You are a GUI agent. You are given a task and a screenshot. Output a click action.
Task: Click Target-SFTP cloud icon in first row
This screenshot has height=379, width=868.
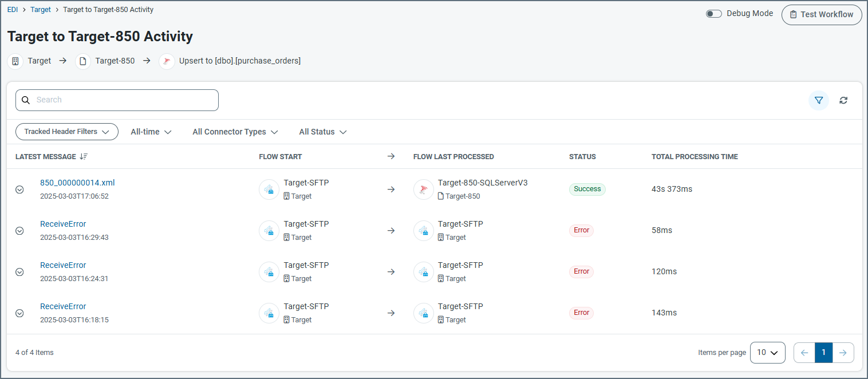[269, 189]
